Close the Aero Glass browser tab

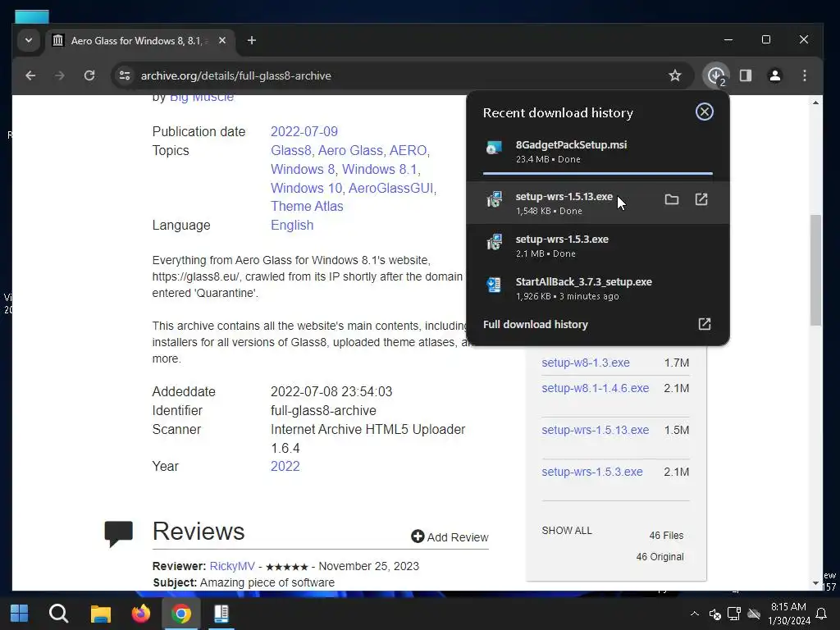(222, 40)
